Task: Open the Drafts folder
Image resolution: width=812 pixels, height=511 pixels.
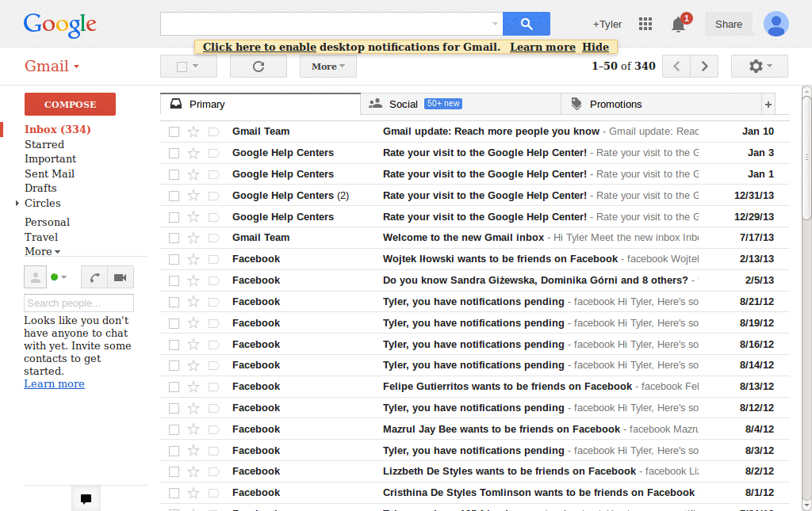Action: point(40,188)
